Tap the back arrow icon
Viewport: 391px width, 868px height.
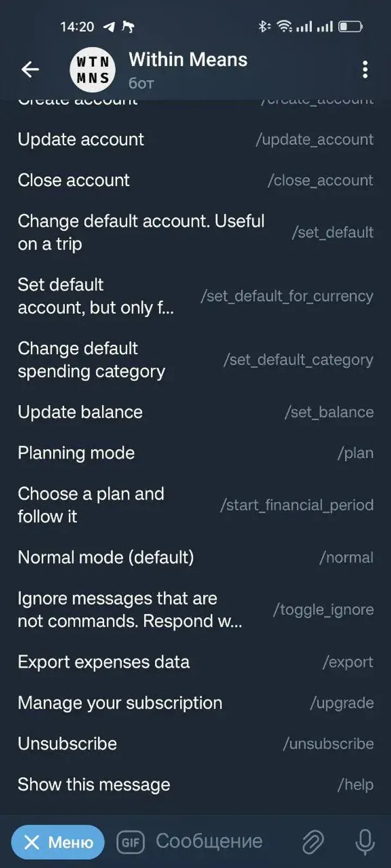[x=30, y=69]
